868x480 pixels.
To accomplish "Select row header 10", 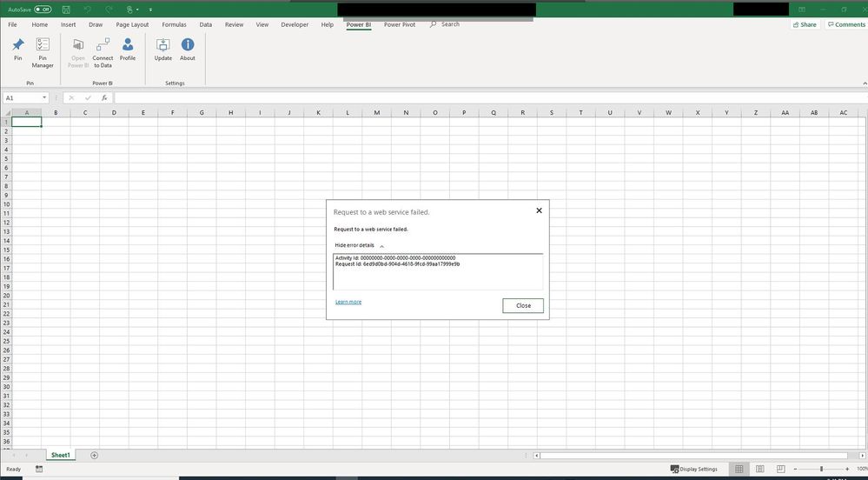I will (7, 204).
